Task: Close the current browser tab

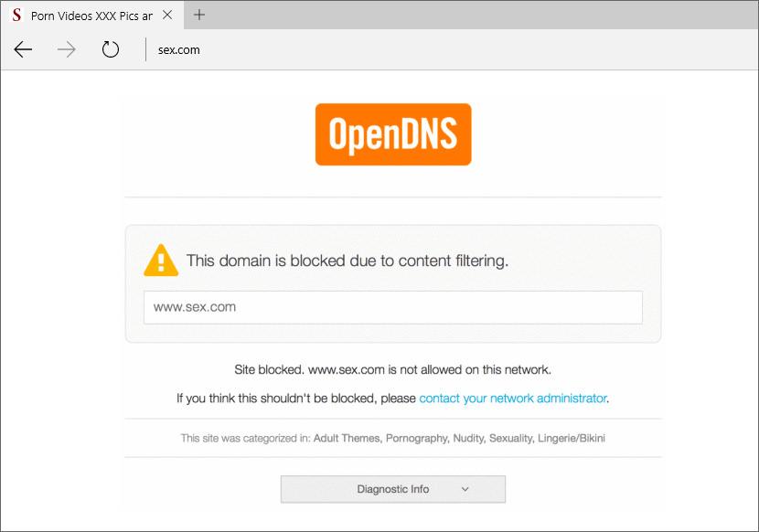Action: 167,15
